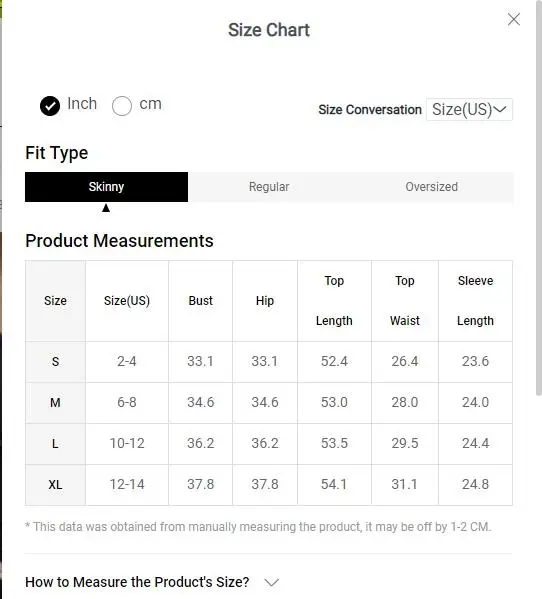Click the Size Conversation label
542x599 pixels.
point(370,110)
